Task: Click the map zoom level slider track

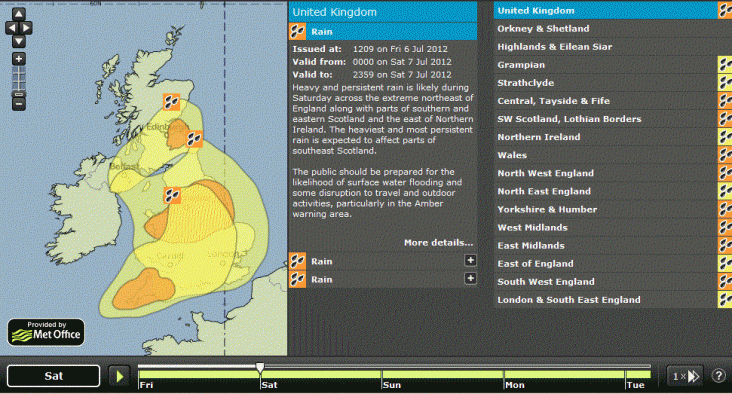Action: [19, 78]
